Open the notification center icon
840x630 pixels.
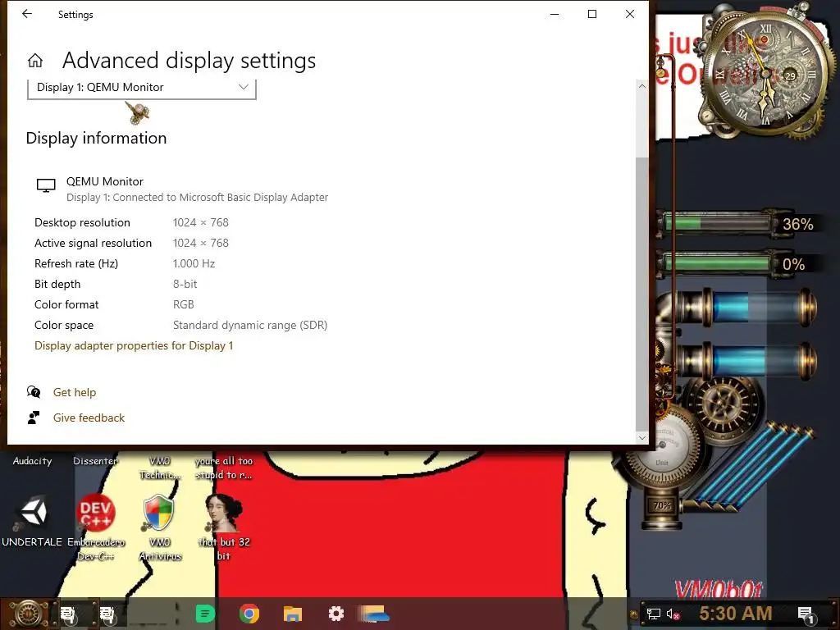pos(806,614)
